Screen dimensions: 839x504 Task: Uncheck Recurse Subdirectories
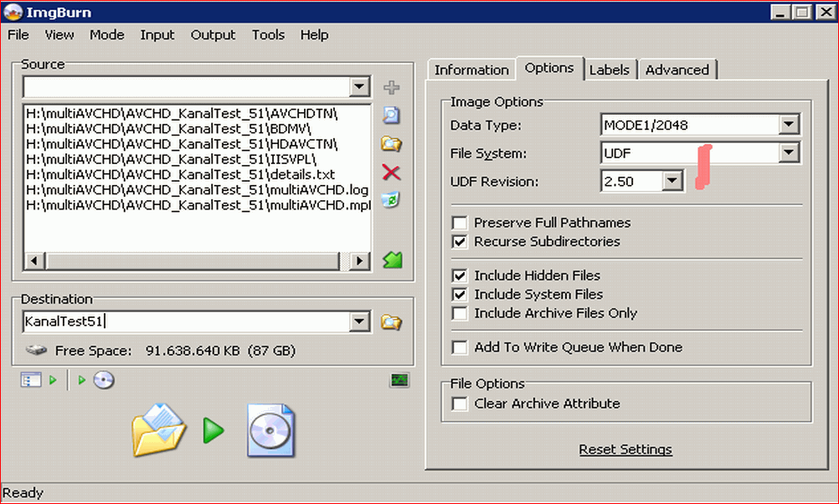[x=460, y=242]
